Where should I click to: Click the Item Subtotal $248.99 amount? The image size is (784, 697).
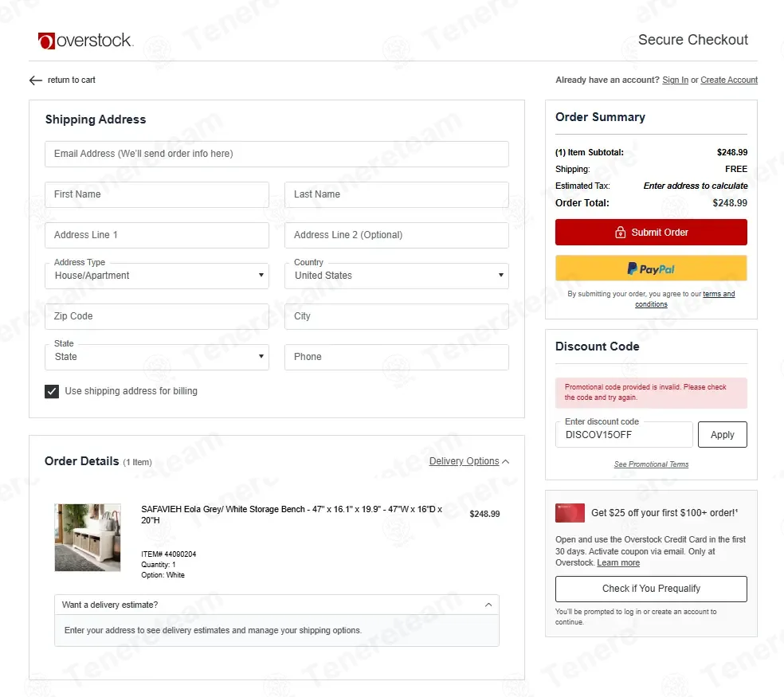pyautogui.click(x=732, y=152)
